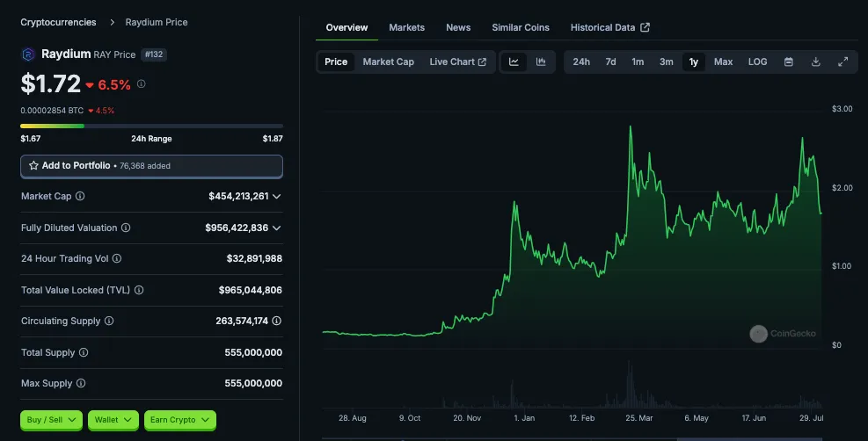
Task: Open Earn Crypto dropdown
Action: [180, 420]
